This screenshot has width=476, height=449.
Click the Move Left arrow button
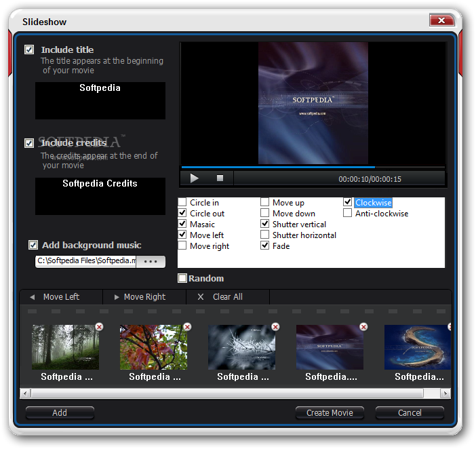(x=61, y=297)
